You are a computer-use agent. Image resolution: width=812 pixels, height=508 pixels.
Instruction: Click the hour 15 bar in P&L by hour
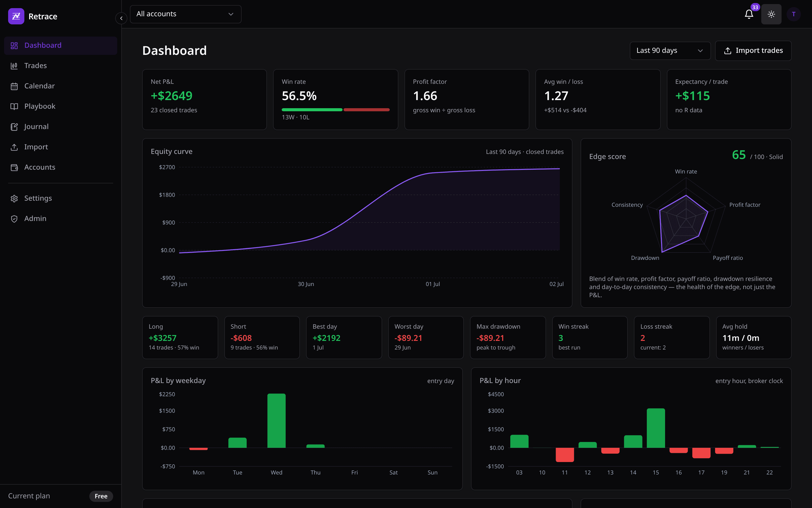(x=656, y=428)
